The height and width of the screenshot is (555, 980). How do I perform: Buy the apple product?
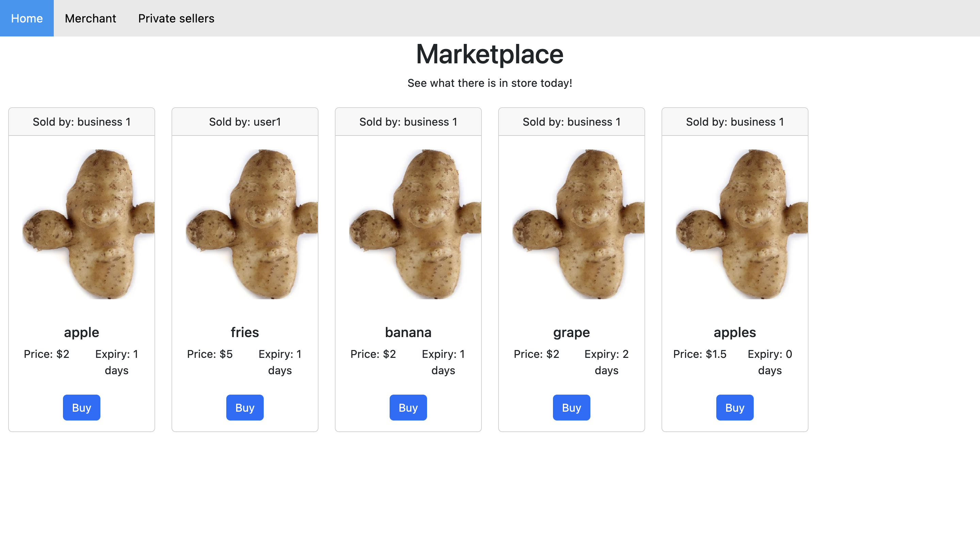pyautogui.click(x=82, y=408)
